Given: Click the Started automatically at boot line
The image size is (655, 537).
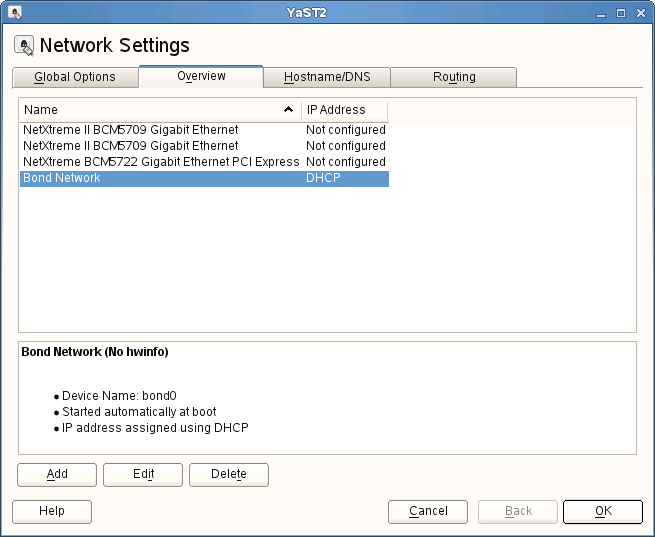Looking at the screenshot, I should pyautogui.click(x=139, y=412).
